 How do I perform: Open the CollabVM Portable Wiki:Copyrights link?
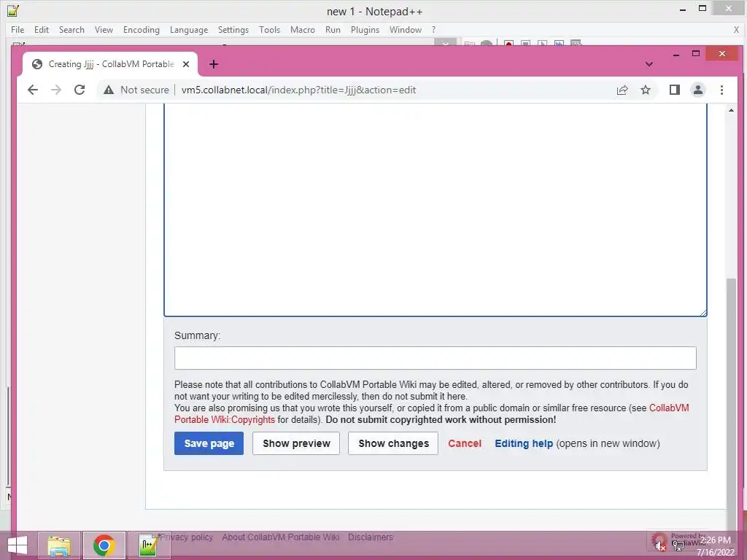click(431, 414)
